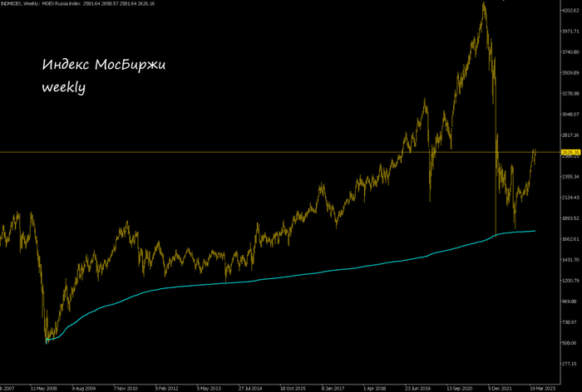Click the 8 Jan 2017 date label
Viewport: 582px width, 392px height.
point(333,389)
